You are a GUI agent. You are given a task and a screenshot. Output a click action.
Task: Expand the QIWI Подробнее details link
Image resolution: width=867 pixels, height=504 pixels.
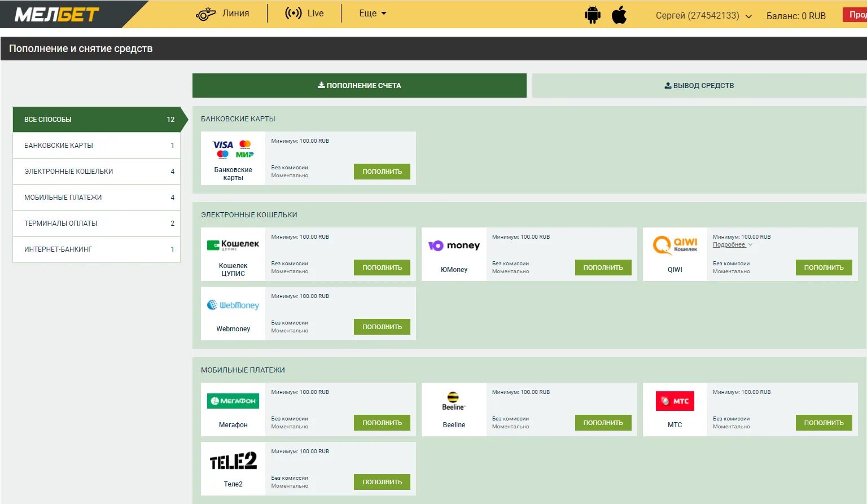point(732,244)
